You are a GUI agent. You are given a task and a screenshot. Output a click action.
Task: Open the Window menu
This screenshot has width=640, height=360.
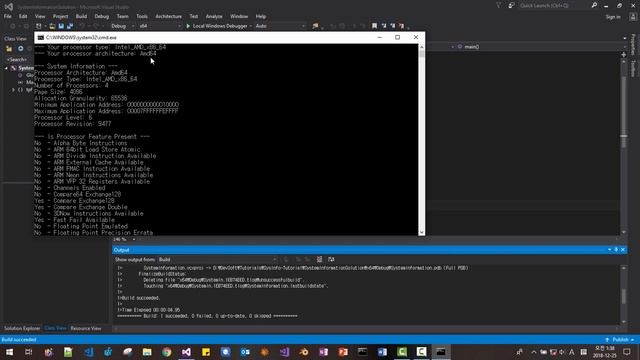pyautogui.click(x=239, y=16)
